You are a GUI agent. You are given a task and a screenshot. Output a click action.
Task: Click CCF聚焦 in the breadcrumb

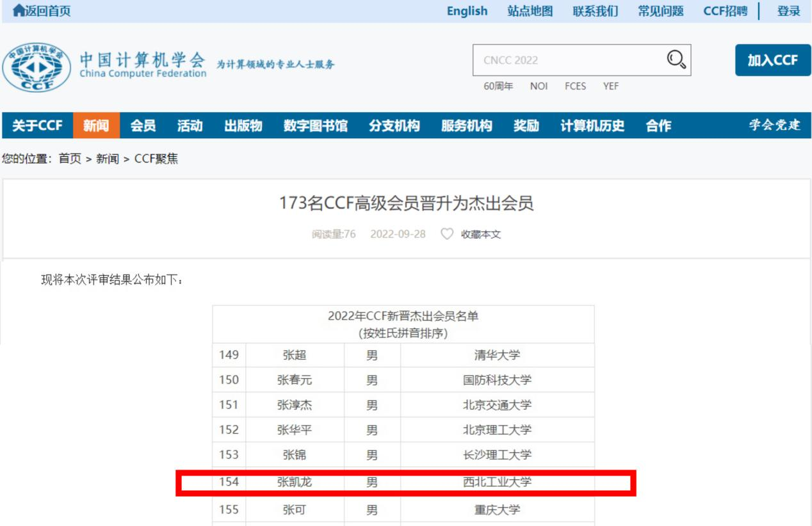(x=156, y=159)
